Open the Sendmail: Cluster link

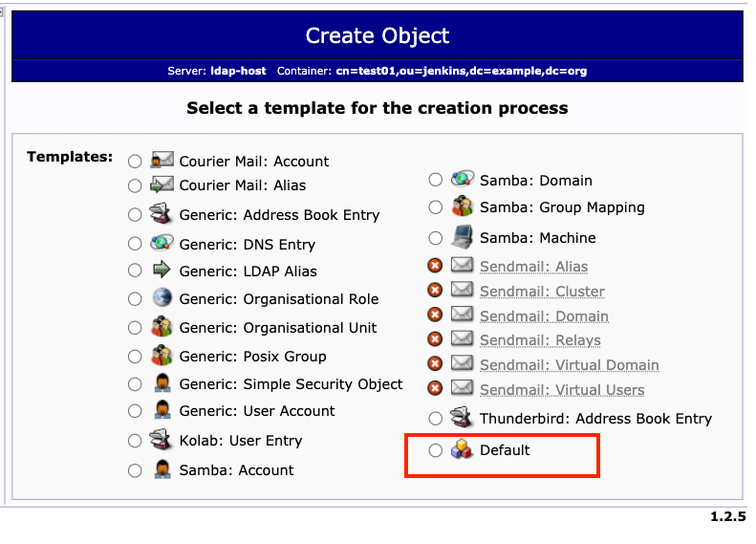542,292
